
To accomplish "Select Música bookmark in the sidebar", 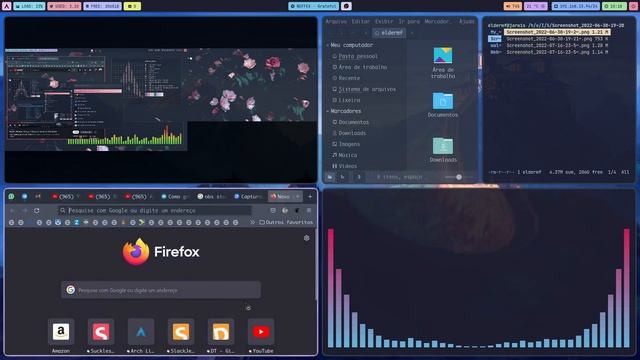I will 344,155.
